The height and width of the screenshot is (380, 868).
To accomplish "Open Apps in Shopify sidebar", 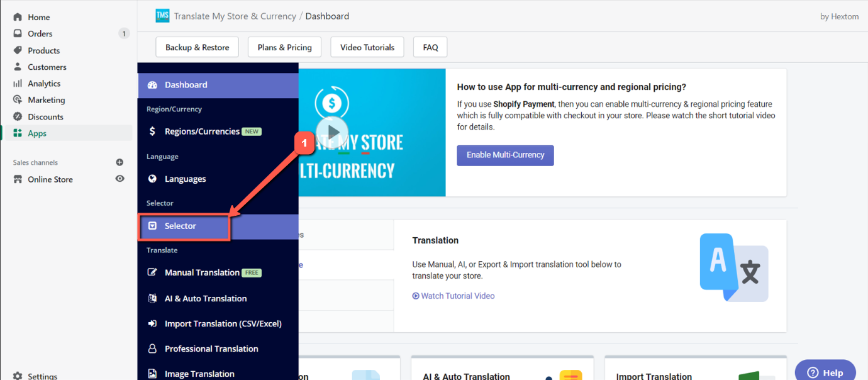I will (x=37, y=133).
